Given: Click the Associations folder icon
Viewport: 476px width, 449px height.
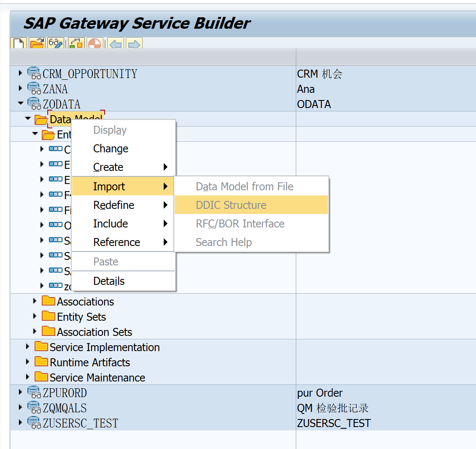Looking at the screenshot, I should 48,301.
